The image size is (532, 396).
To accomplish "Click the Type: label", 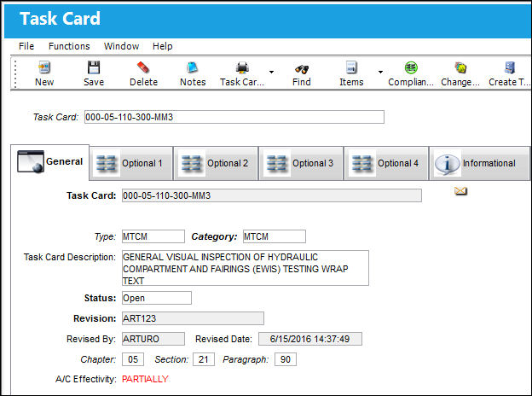I will 105,236.
